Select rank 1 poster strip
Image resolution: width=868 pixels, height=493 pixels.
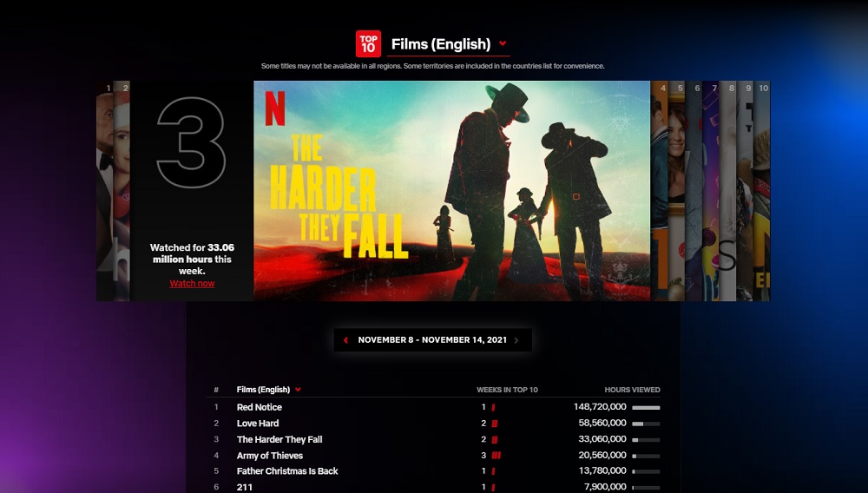(x=105, y=191)
